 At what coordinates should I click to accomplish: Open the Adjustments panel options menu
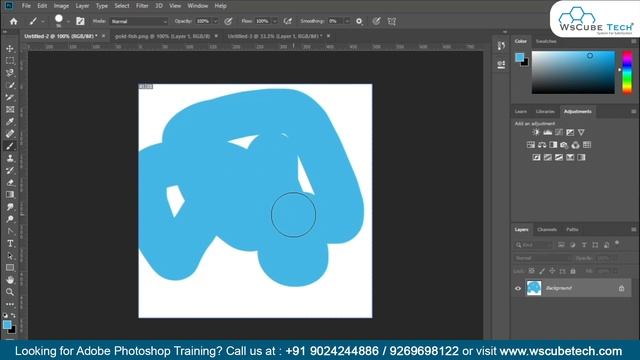coord(633,111)
